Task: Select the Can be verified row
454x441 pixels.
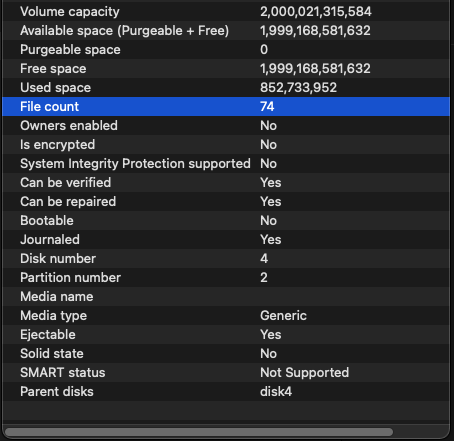Action: [x=226, y=183]
